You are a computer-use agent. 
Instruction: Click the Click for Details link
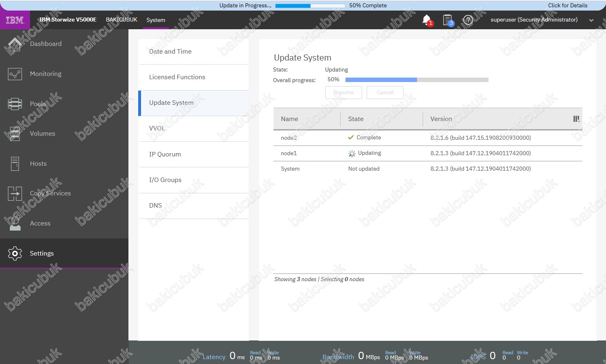(567, 5)
